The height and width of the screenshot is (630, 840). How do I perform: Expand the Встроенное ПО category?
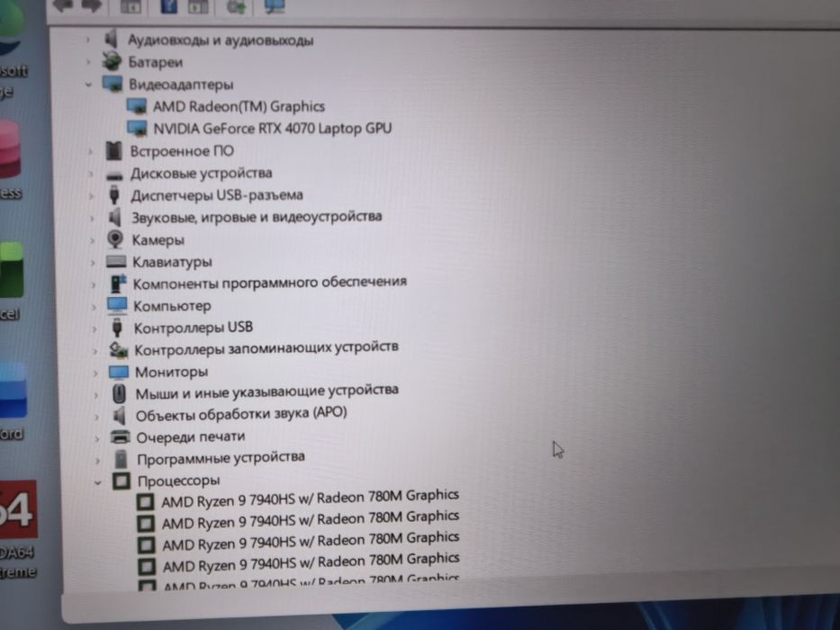[90, 151]
